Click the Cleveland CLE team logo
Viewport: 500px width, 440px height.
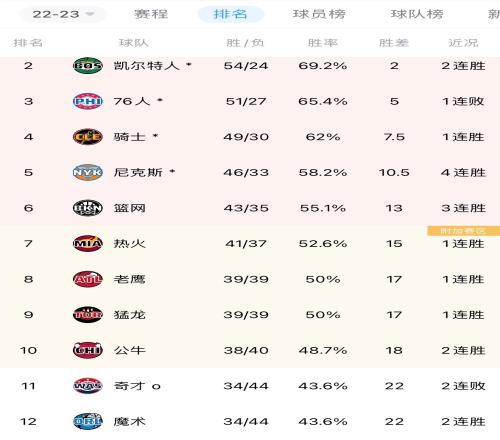point(88,137)
